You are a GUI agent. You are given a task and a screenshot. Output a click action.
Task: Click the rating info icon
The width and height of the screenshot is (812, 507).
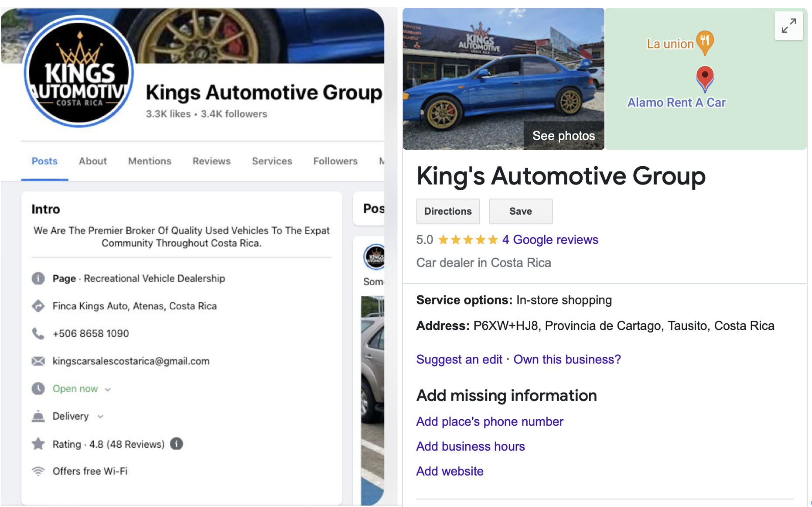point(176,444)
